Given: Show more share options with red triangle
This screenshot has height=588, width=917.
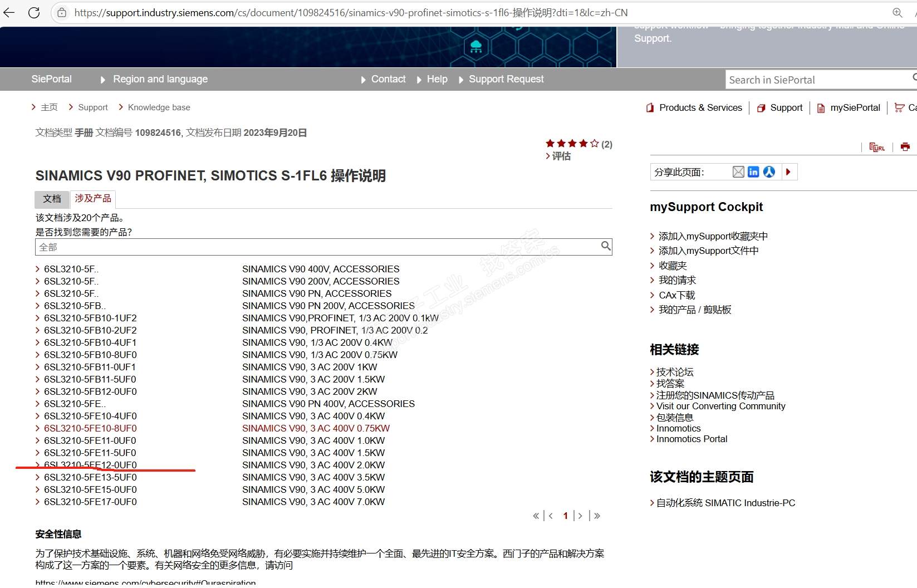Looking at the screenshot, I should 788,172.
